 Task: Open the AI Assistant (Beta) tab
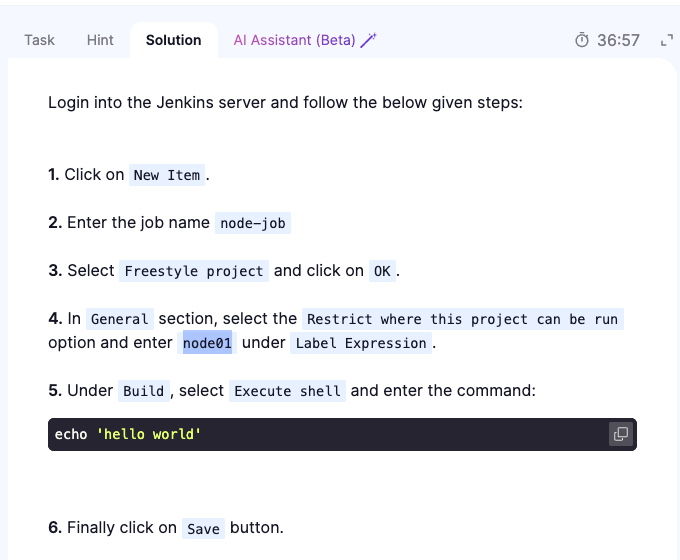(x=294, y=40)
